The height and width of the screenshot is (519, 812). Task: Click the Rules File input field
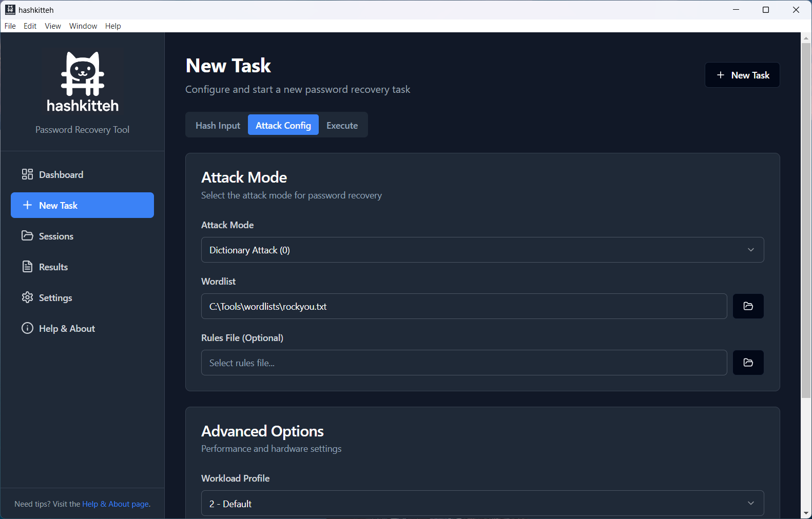tap(464, 363)
